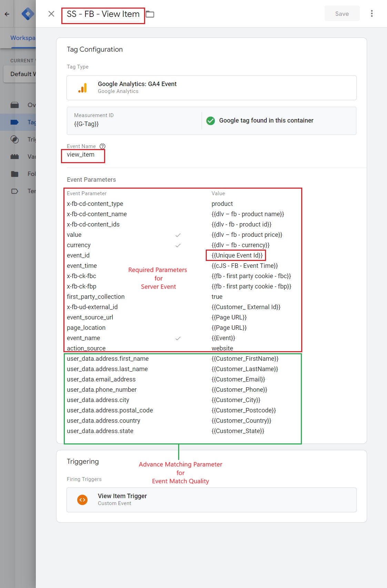
Task: Click the {{Customer_Phone}} value
Action: click(x=240, y=390)
